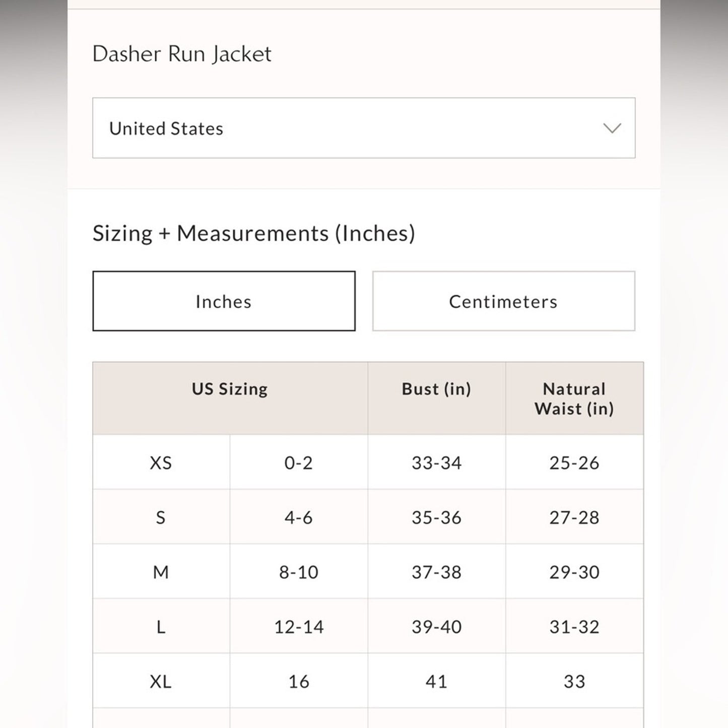Click the Sizing + Measurements heading
Screen dimensions: 728x728
(x=253, y=233)
